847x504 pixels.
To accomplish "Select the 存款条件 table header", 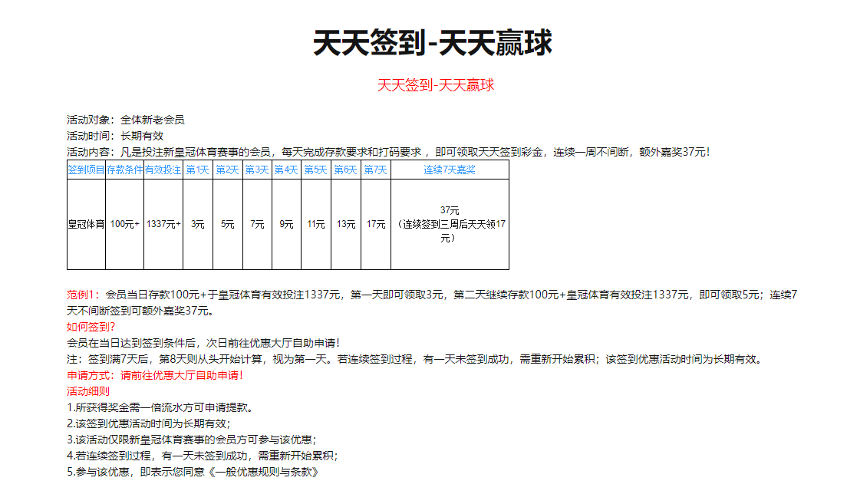I will 125,170.
